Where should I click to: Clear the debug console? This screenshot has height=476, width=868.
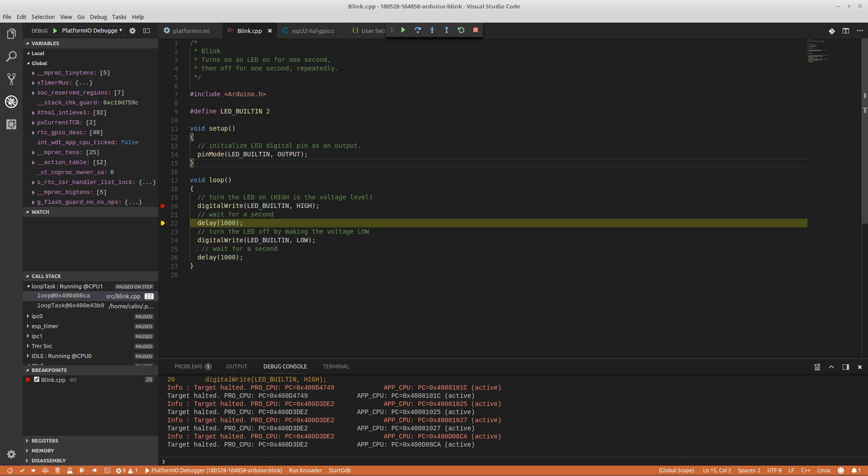click(x=817, y=367)
